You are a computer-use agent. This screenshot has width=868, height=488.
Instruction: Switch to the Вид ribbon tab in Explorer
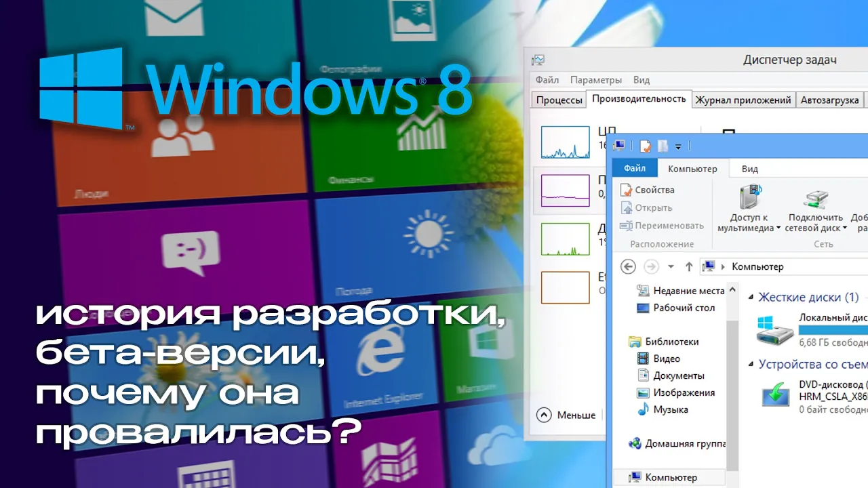tap(749, 169)
